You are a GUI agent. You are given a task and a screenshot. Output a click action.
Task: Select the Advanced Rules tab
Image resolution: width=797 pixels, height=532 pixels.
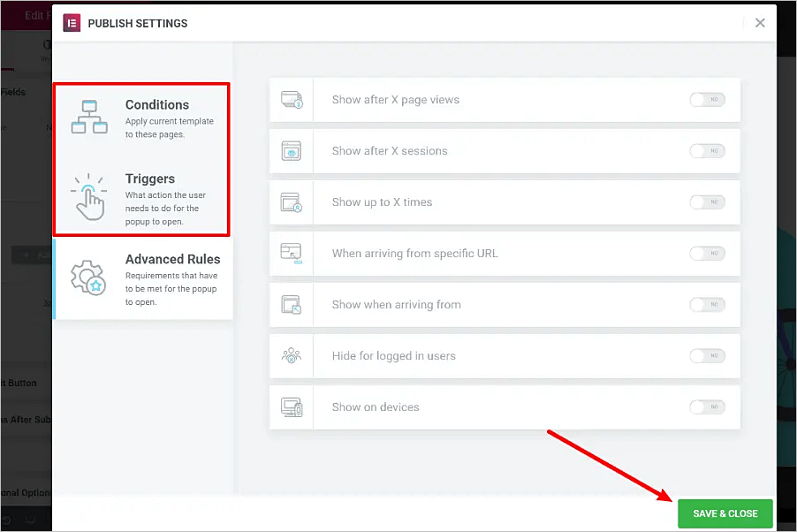tap(172, 260)
